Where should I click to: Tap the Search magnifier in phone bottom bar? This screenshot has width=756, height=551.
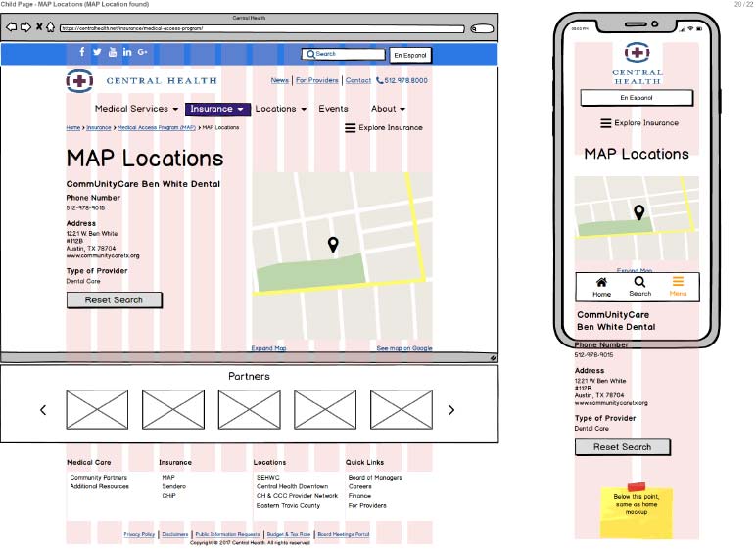click(639, 282)
